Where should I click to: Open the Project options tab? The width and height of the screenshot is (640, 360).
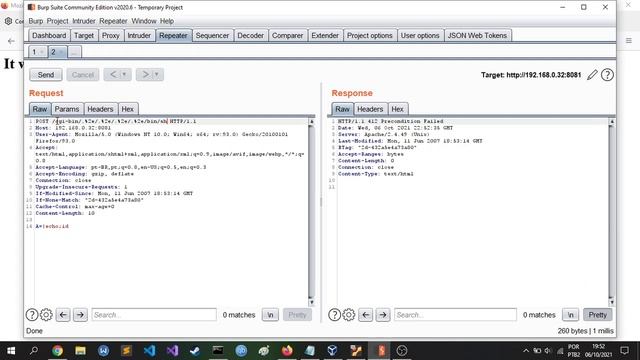(369, 36)
